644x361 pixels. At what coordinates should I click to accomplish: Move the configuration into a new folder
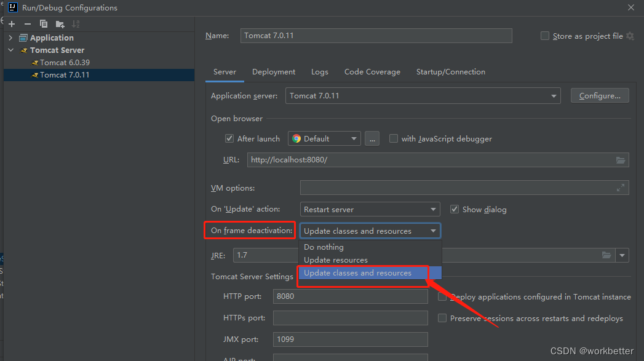(x=60, y=24)
